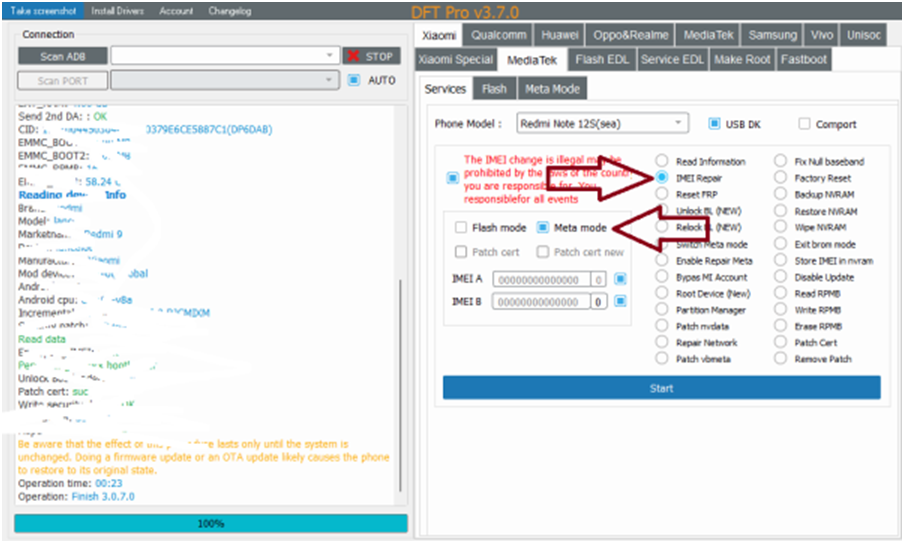This screenshot has width=904, height=543.
Task: Switch to the Vivo tab
Action: coord(822,35)
